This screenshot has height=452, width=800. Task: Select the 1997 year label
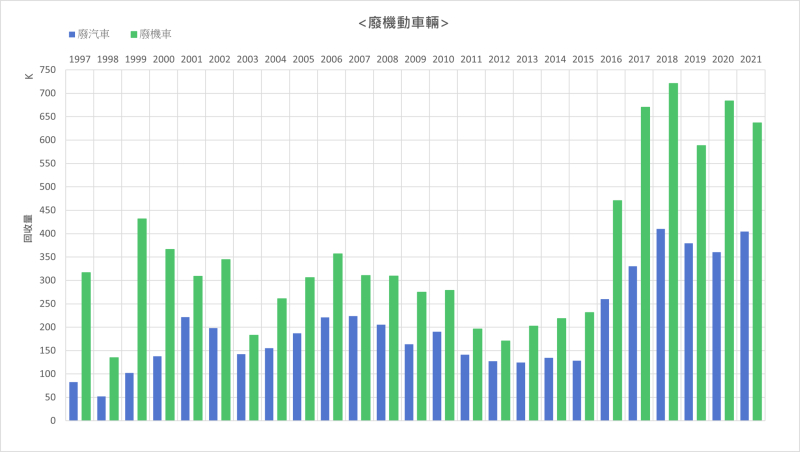coord(80,59)
